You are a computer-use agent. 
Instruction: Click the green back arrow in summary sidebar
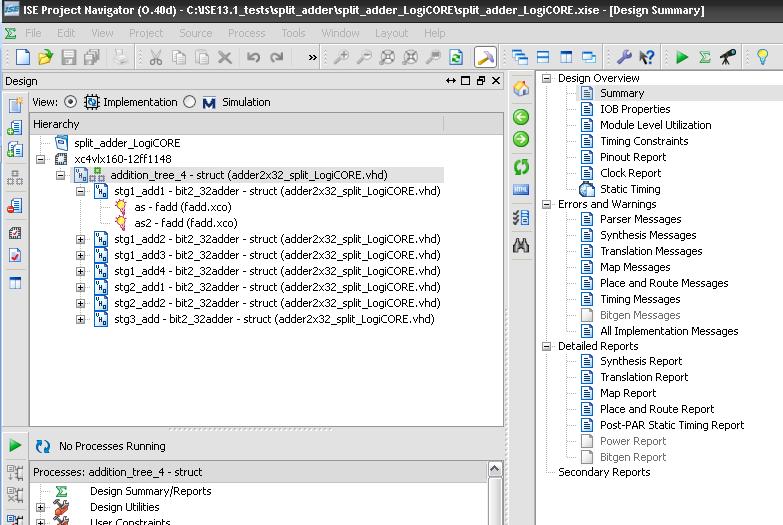[x=521, y=117]
